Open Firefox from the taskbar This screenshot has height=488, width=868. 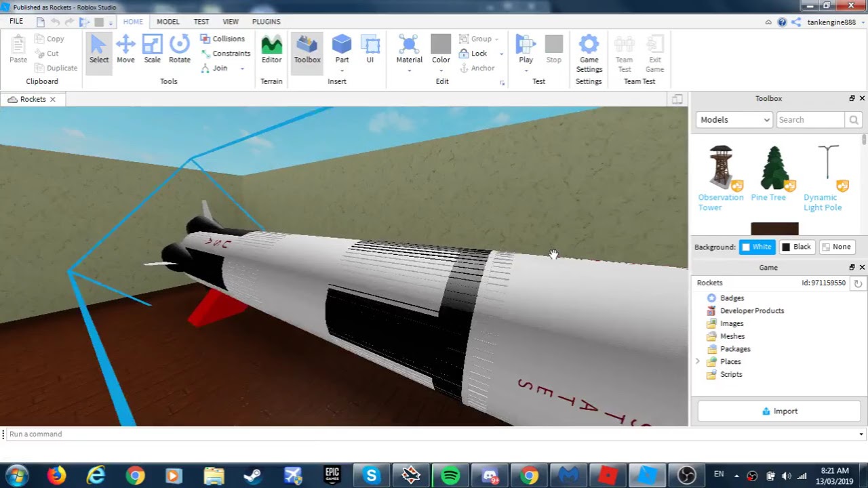(56, 476)
